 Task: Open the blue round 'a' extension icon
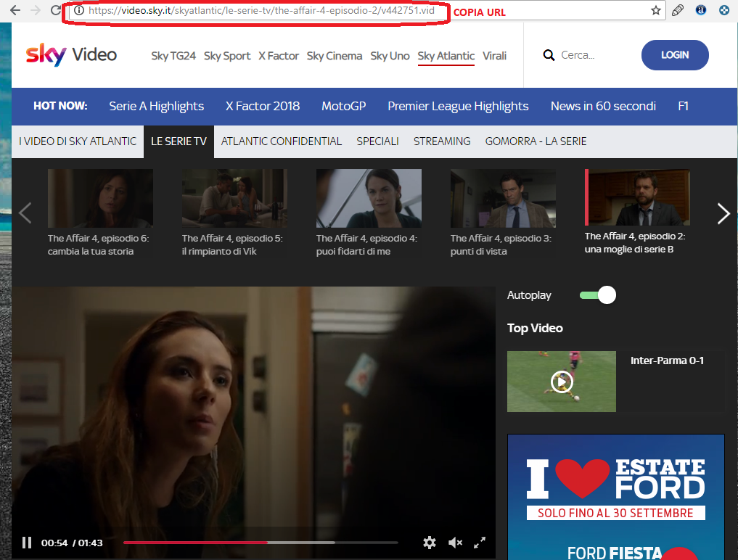[x=701, y=10]
